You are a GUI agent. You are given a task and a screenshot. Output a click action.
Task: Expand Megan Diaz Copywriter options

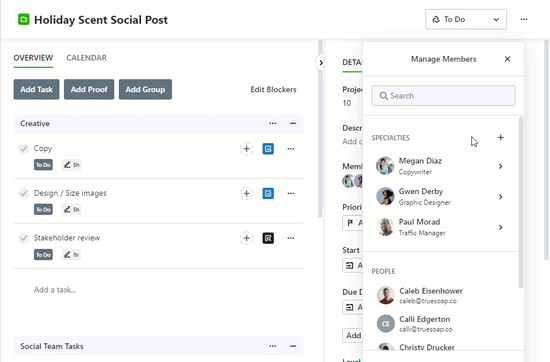(x=501, y=166)
